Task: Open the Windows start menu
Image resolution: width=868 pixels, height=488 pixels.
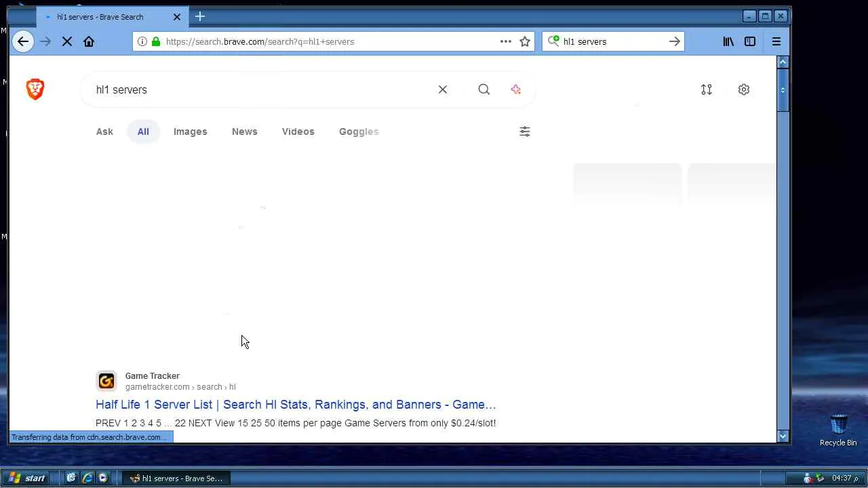Action: (x=26, y=478)
